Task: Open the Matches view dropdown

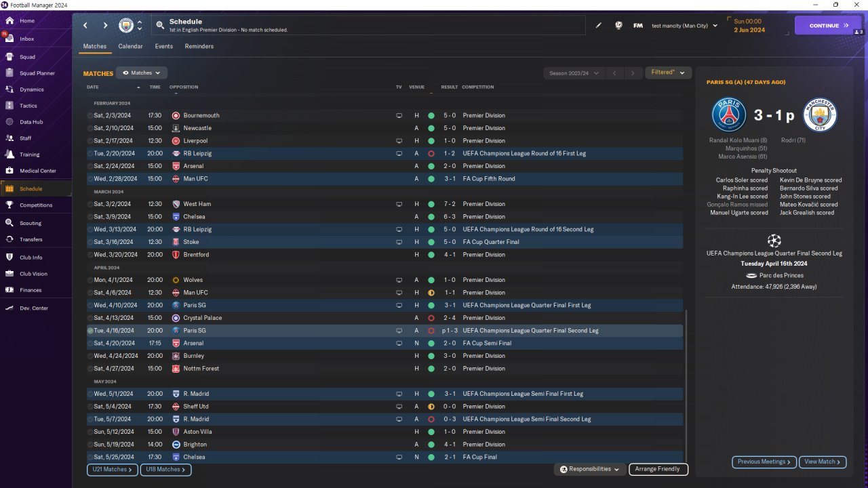Action: [x=142, y=73]
